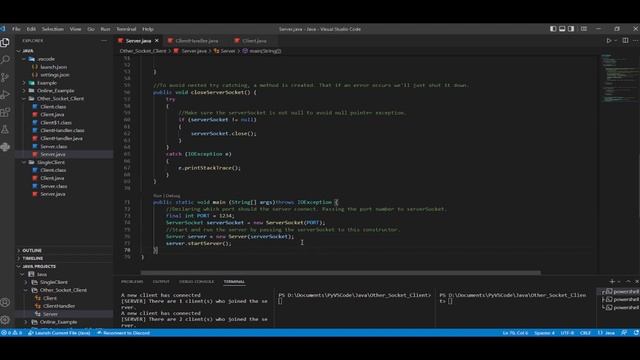Screen dimensions: 640x360
Task: Toggle the primary side bar visibility
Action: pyautogui.click(x=553, y=29)
